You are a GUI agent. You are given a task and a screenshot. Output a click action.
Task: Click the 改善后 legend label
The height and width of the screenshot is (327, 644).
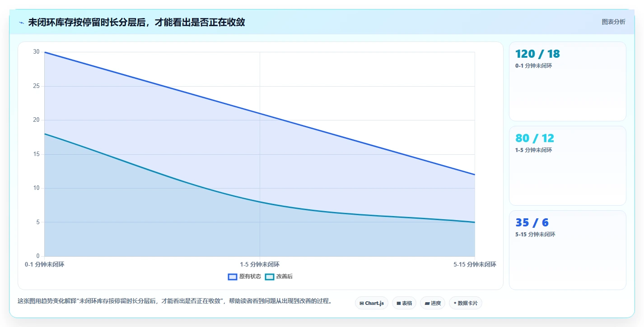click(285, 276)
